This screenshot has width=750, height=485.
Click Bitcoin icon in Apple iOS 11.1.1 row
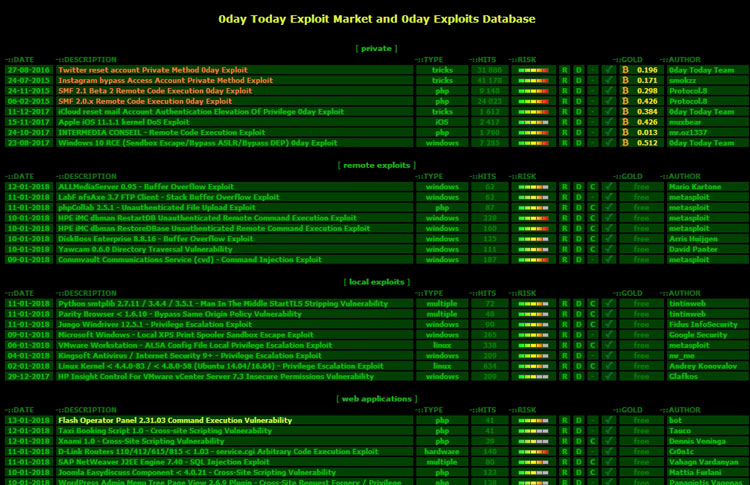(625, 122)
